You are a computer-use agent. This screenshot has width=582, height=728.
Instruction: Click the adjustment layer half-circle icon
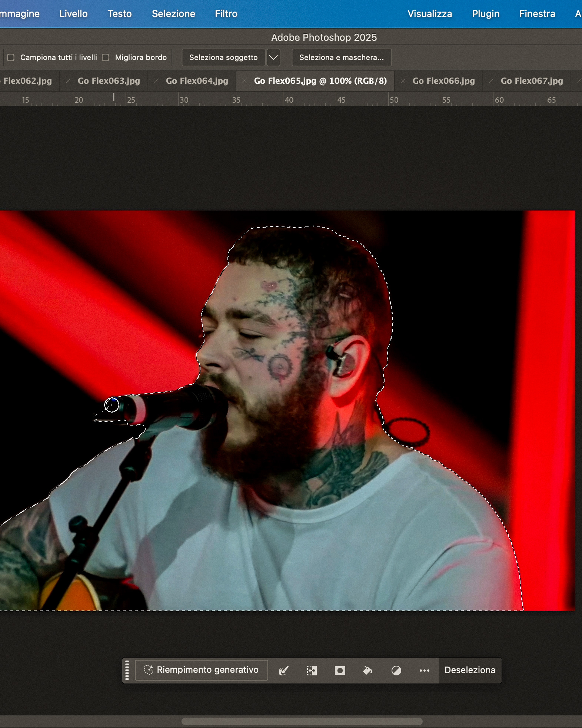point(396,670)
